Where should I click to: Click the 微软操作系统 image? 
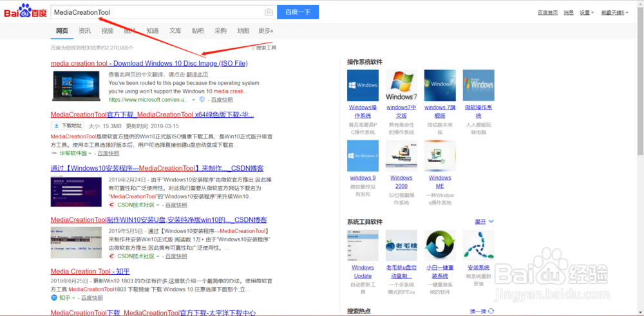(478, 86)
